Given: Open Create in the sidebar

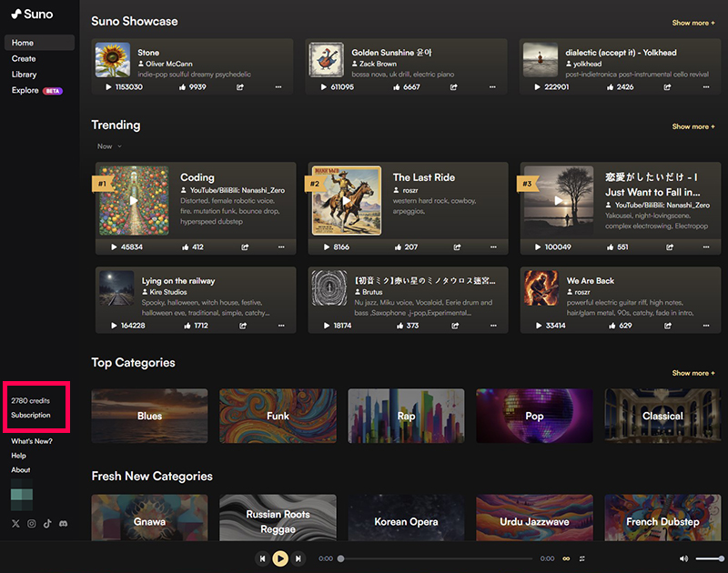Looking at the screenshot, I should [x=24, y=58].
